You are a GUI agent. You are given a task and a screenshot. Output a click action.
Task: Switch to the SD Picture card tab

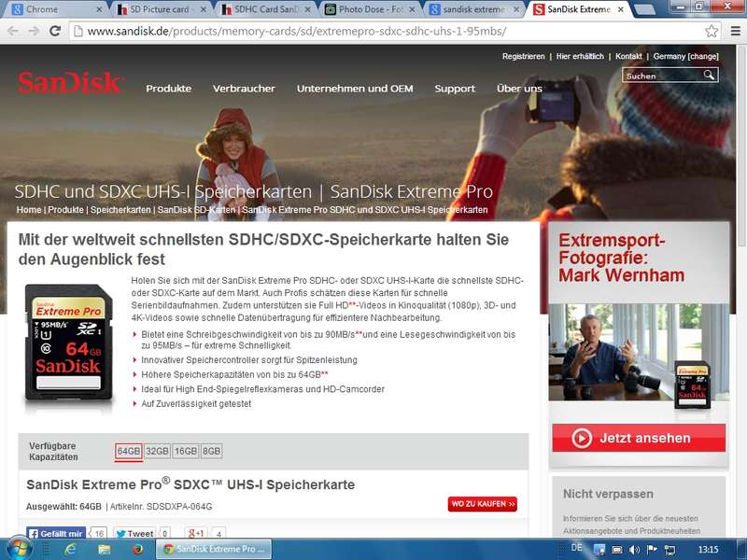point(160,9)
